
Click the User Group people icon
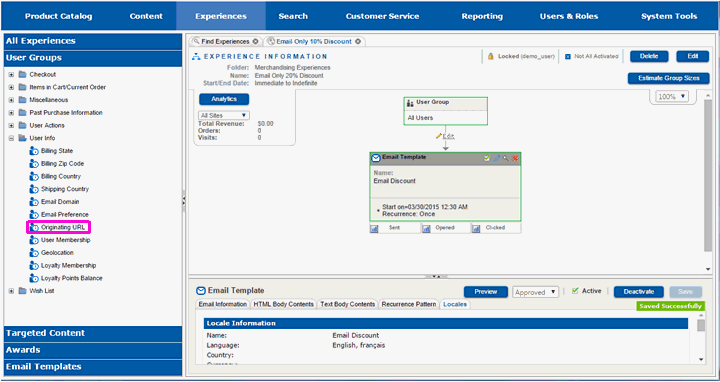(x=411, y=103)
